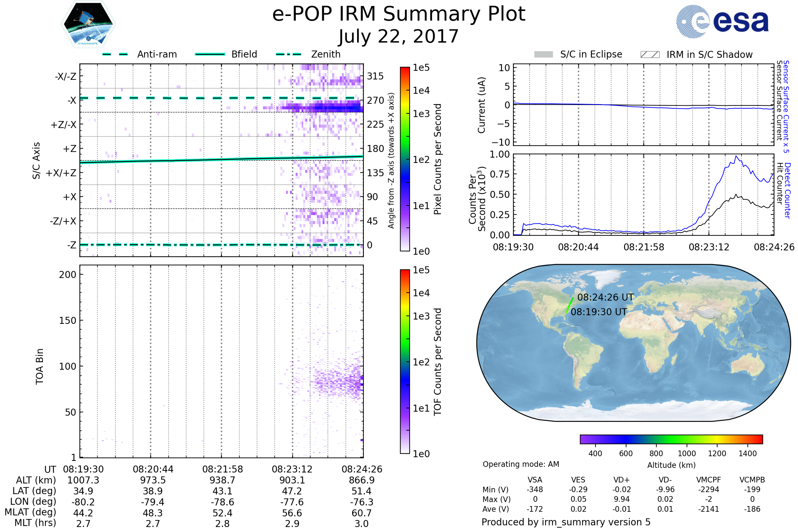This screenshot has width=798, height=532.
Task: Click the July 22, 2017 date text
Action: pos(399,36)
